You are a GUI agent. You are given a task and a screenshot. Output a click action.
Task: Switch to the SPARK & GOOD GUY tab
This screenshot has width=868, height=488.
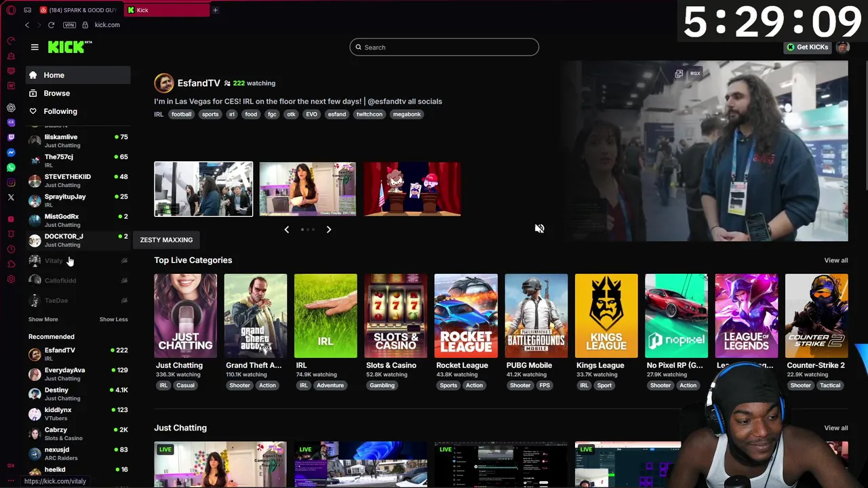point(79,10)
